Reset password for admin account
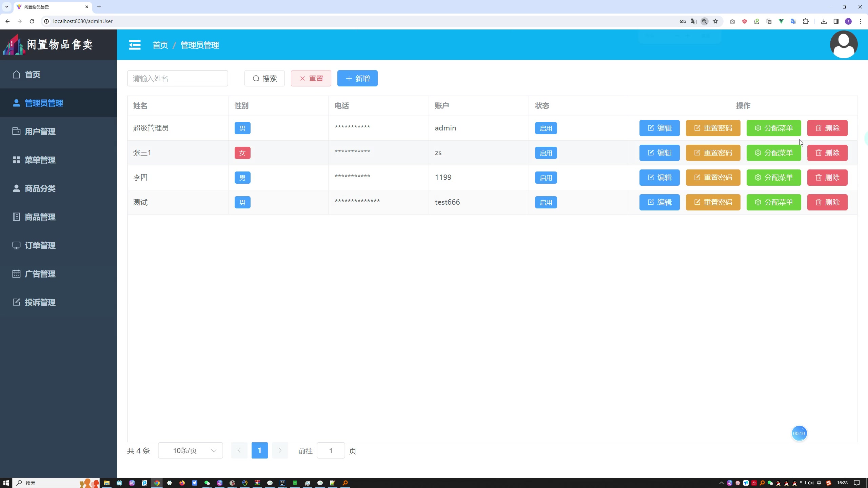Image resolution: width=868 pixels, height=488 pixels. (x=713, y=128)
